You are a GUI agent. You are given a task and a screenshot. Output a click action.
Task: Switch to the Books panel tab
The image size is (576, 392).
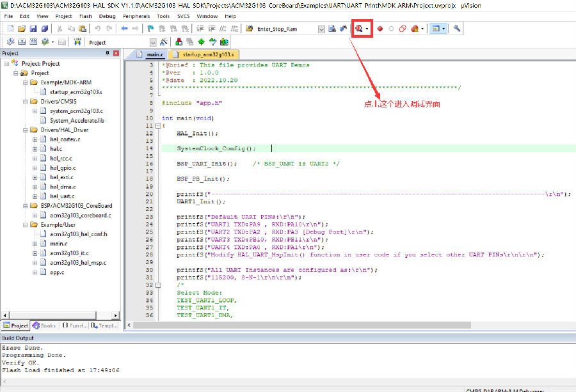44,325
